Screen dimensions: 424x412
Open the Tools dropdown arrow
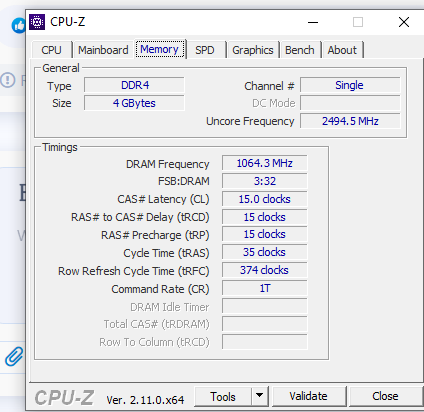click(x=259, y=396)
